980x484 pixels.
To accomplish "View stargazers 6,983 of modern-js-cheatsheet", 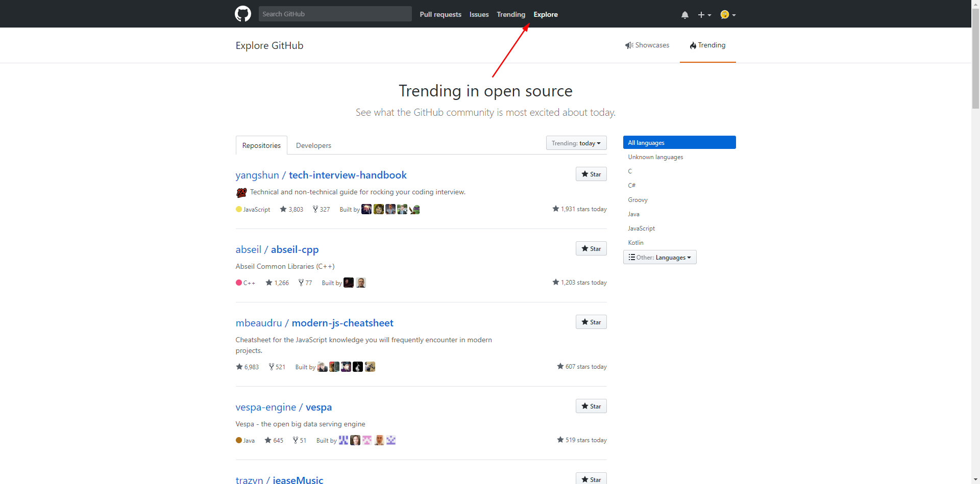I will pos(248,367).
